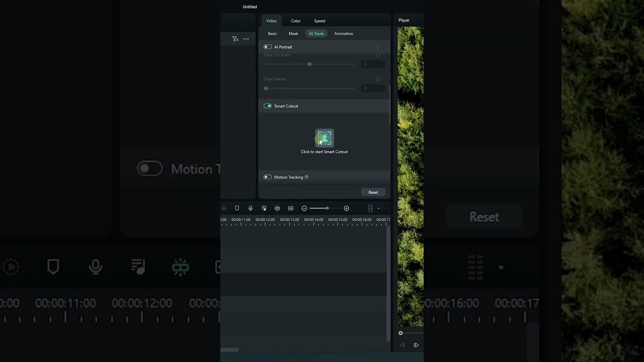Image resolution: width=644 pixels, height=362 pixels.
Task: Click the forest video preview in Player
Action: [411, 176]
